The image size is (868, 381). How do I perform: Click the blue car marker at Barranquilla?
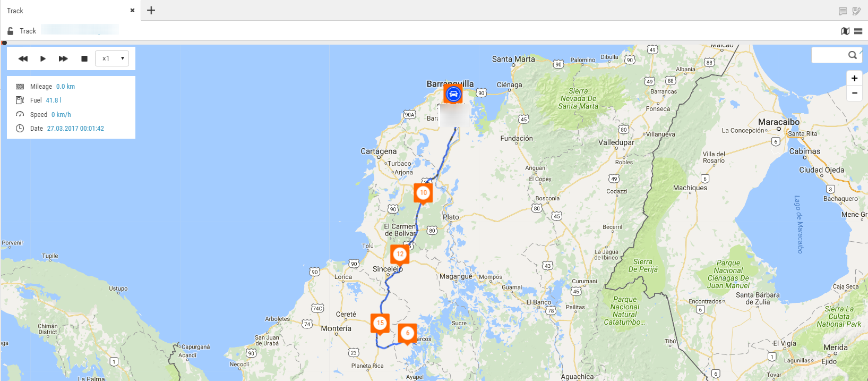pos(453,94)
